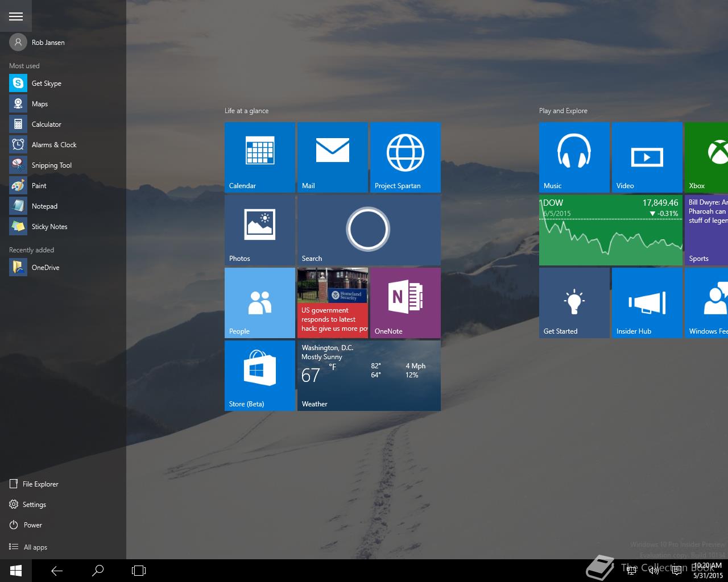This screenshot has height=582, width=728.
Task: Open Notepad from the app list
Action: (63, 206)
